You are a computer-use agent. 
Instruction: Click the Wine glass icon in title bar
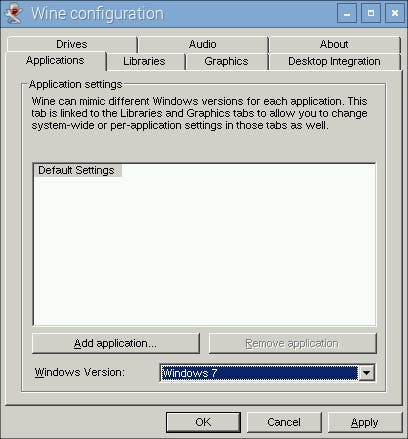[x=14, y=14]
